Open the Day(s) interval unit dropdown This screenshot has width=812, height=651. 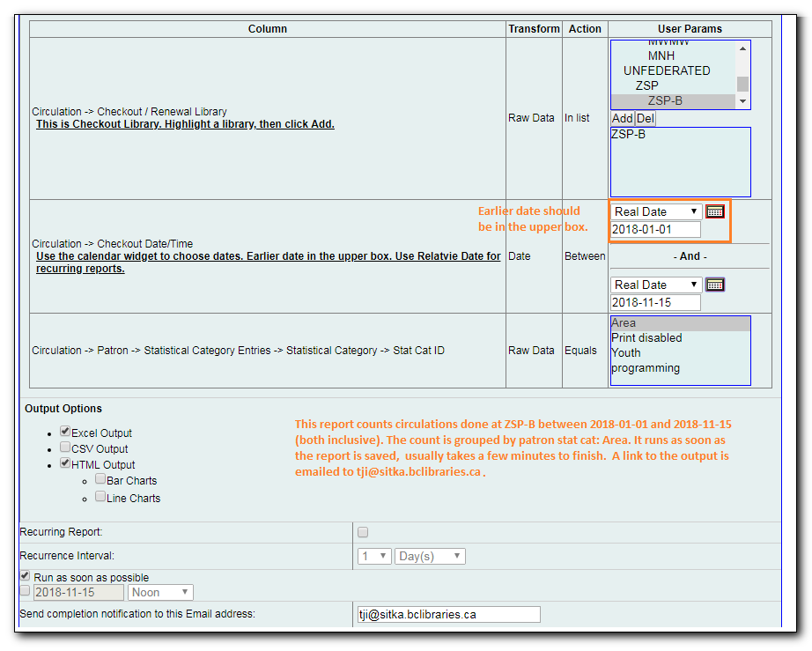coord(430,556)
